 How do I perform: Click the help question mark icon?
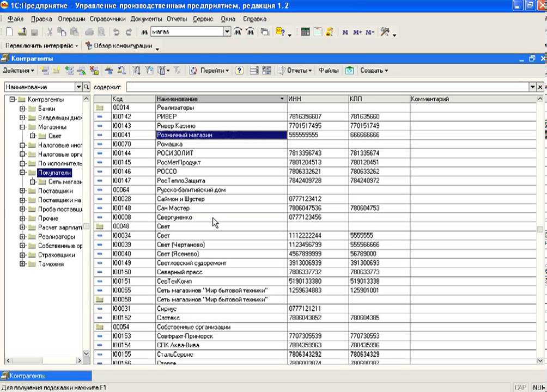(239, 71)
